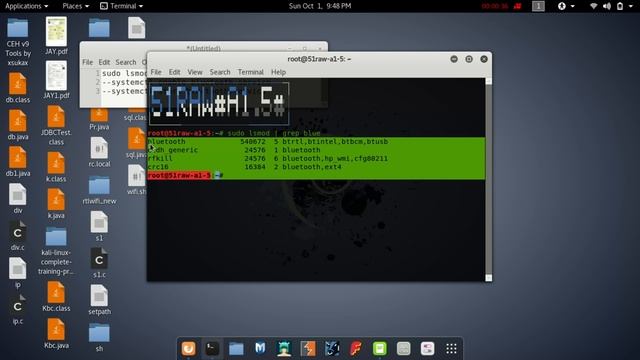This screenshot has height=360, width=640.
Task: Open File menu in terminal window
Action: pos(156,72)
